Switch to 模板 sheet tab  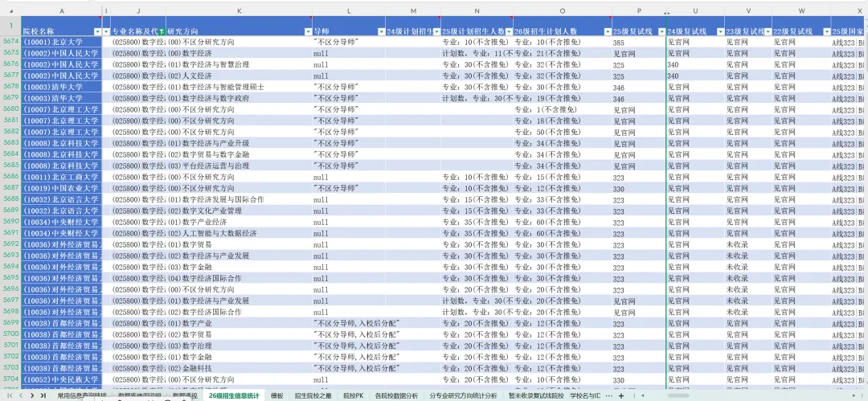coord(276,395)
